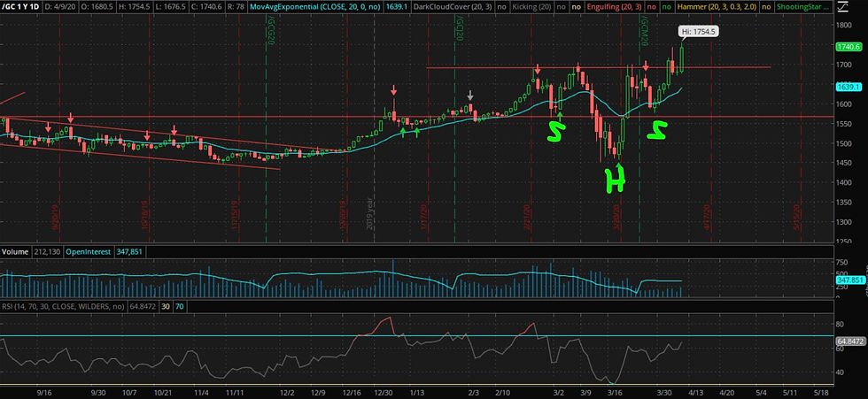Click the 4/13 date axis label
Screen dimensions: 868x399
click(x=695, y=393)
